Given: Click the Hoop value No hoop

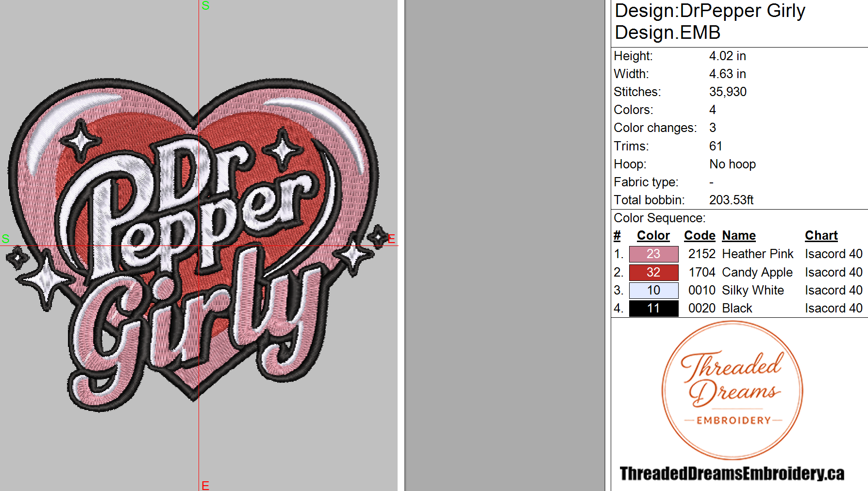Looking at the screenshot, I should 733,164.
